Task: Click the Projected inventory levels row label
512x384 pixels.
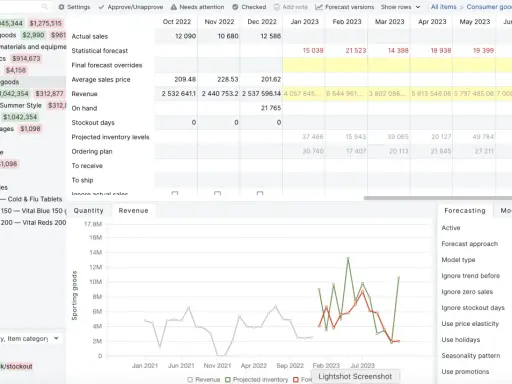Action: tap(110, 137)
